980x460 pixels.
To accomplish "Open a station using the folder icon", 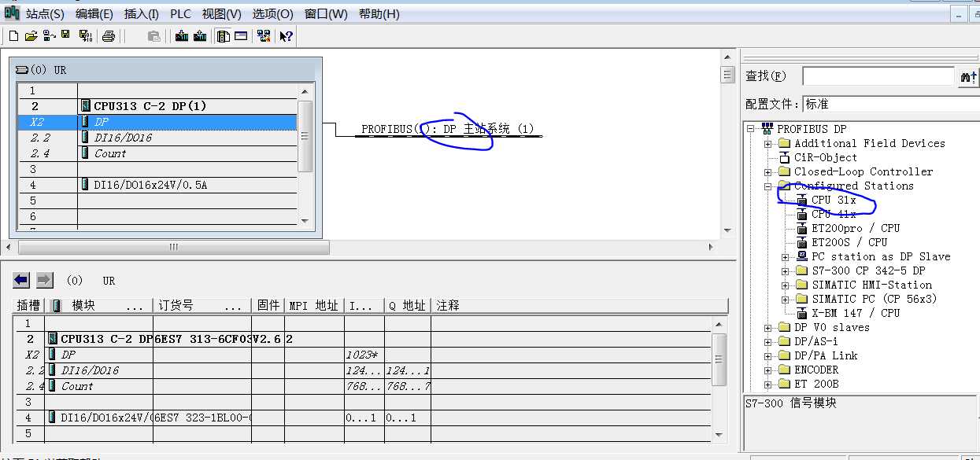I will [x=31, y=36].
